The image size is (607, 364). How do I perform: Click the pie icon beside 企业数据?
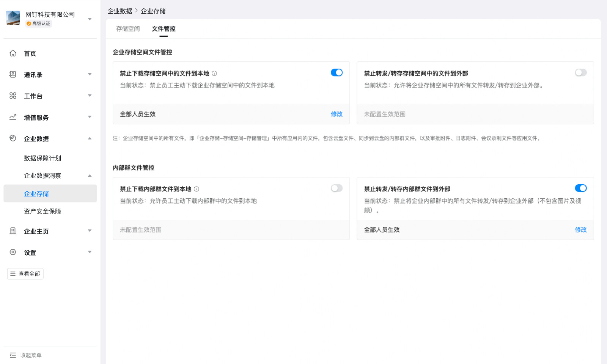[x=13, y=138]
